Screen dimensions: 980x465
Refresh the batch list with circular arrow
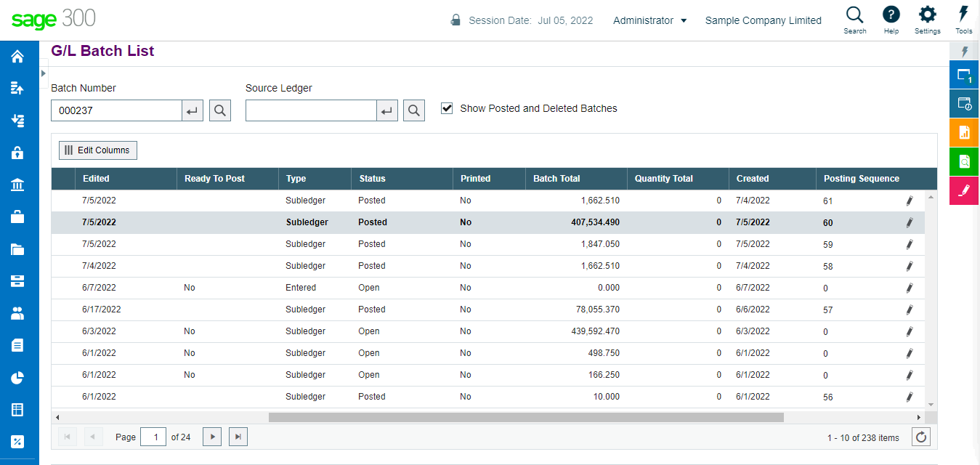click(920, 437)
